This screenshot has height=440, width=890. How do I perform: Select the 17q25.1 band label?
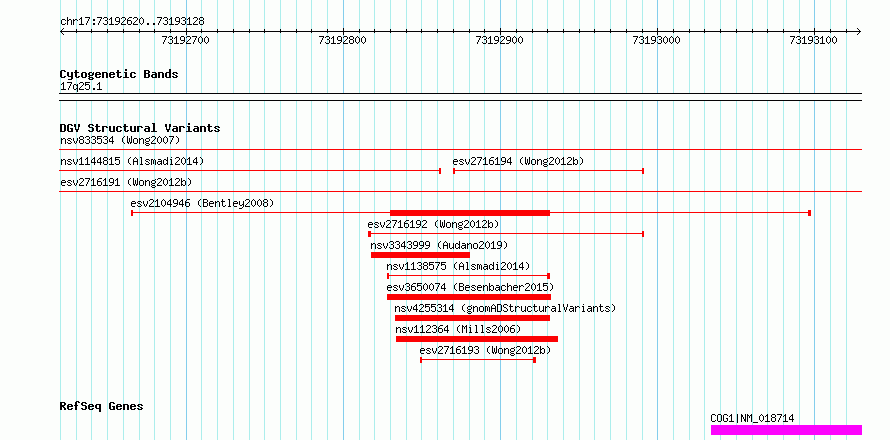click(81, 87)
